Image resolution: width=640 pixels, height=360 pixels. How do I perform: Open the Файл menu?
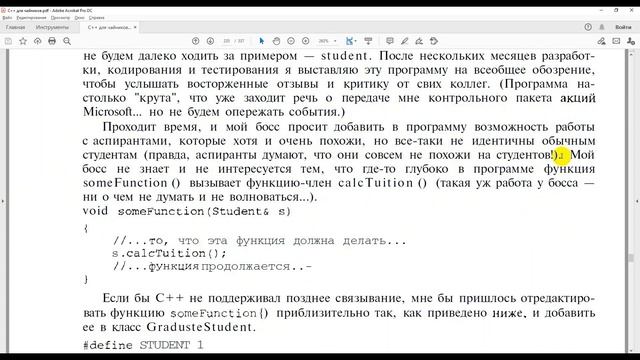7,18
